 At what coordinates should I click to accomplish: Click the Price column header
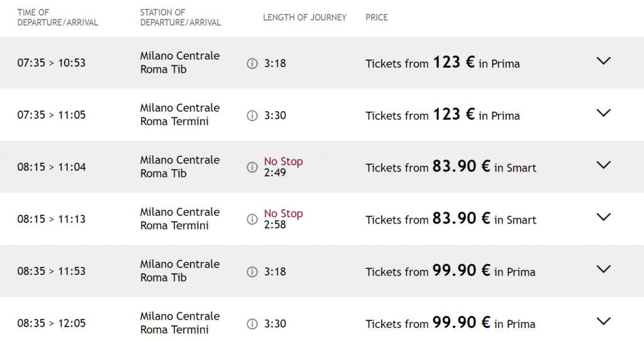[377, 18]
